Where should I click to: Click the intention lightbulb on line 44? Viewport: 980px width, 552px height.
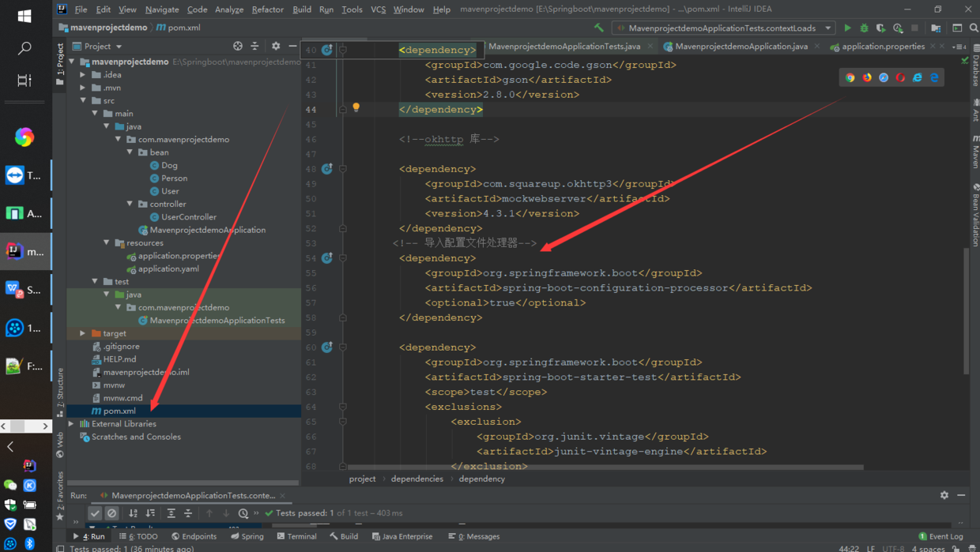click(356, 107)
